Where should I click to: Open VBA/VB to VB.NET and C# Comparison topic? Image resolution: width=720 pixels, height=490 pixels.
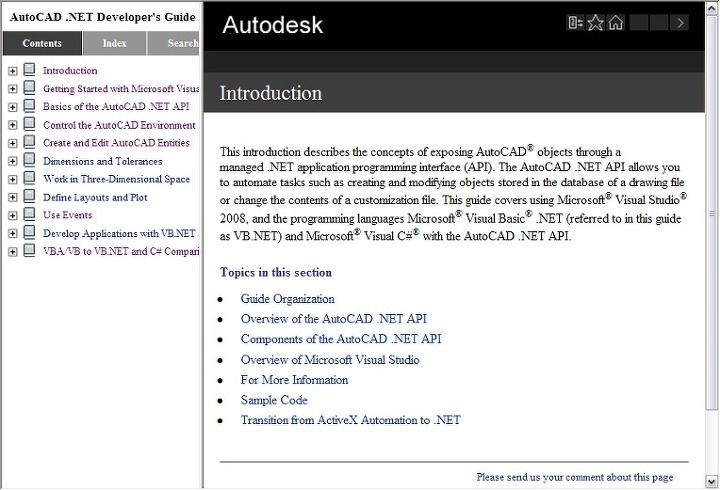121,251
